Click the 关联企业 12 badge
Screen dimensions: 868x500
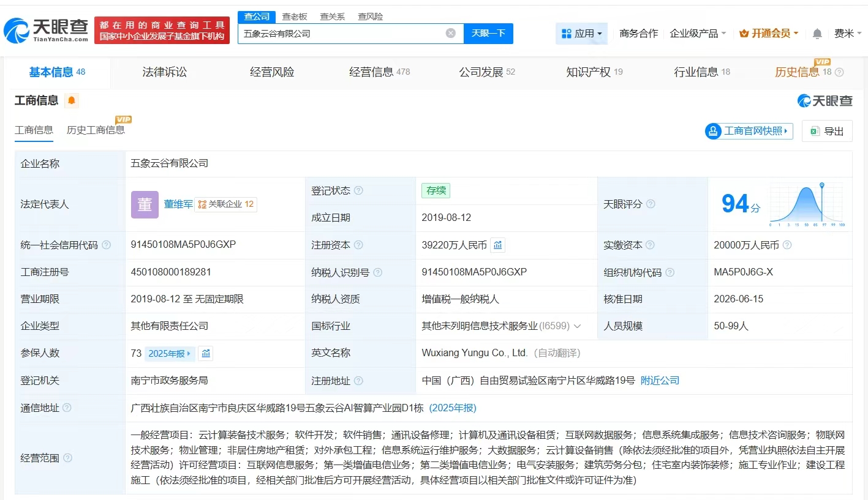[x=225, y=204]
